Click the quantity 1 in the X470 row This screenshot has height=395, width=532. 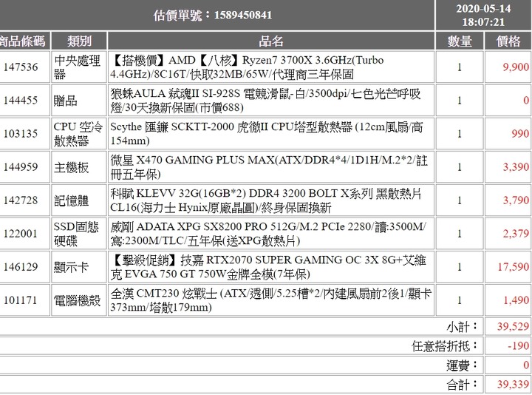point(460,166)
